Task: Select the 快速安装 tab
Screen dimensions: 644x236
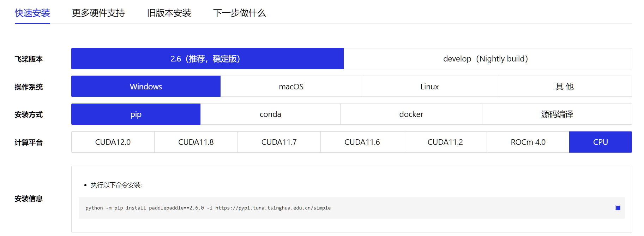Action: 32,13
